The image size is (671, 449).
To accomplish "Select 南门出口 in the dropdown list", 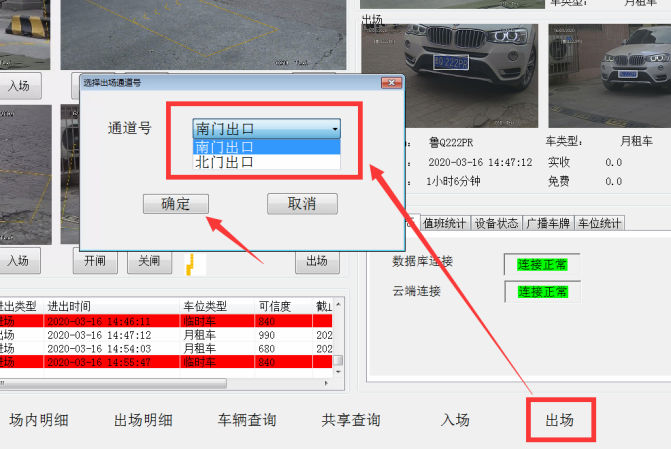I will 267,147.
